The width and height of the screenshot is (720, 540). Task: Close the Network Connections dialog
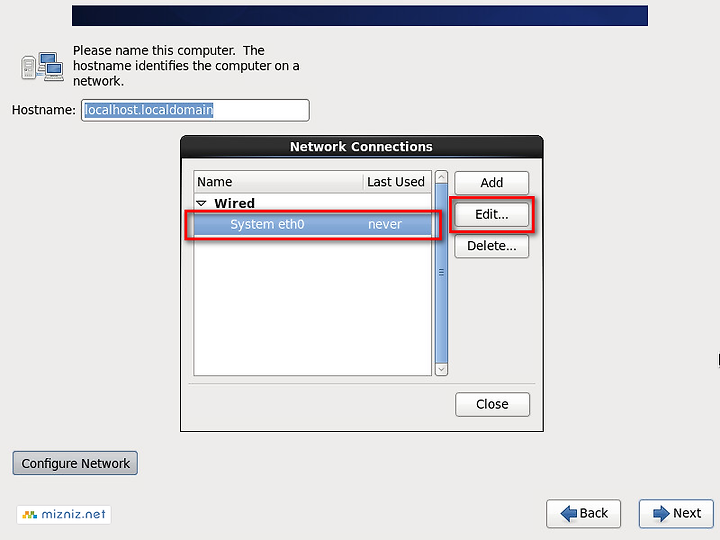pos(492,404)
